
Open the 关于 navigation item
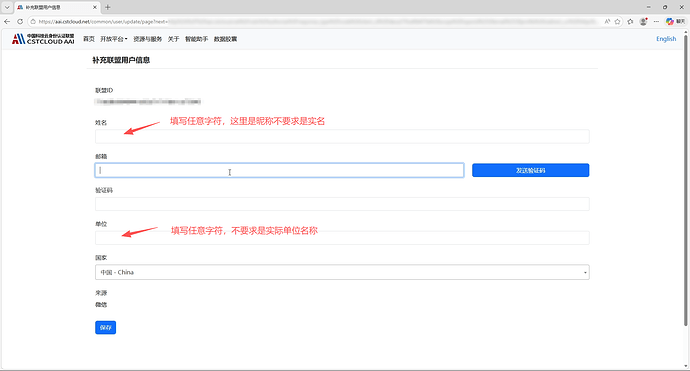tap(173, 39)
